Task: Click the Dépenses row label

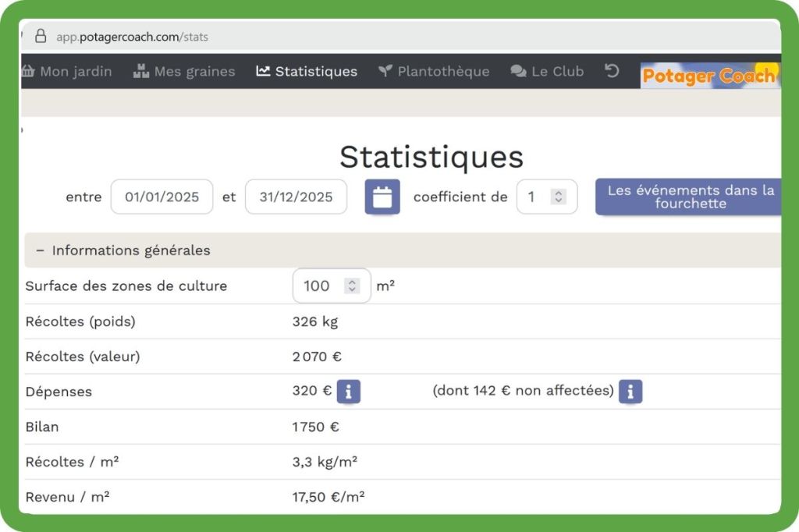Action: tap(59, 392)
